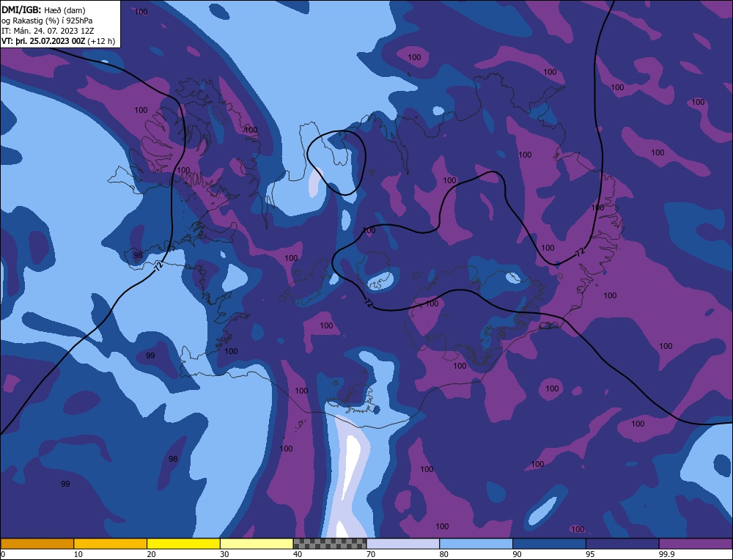The width and height of the screenshot is (733, 560).
Task: Select the dark navy 95–99.9 legend swatch
Action: click(x=622, y=543)
